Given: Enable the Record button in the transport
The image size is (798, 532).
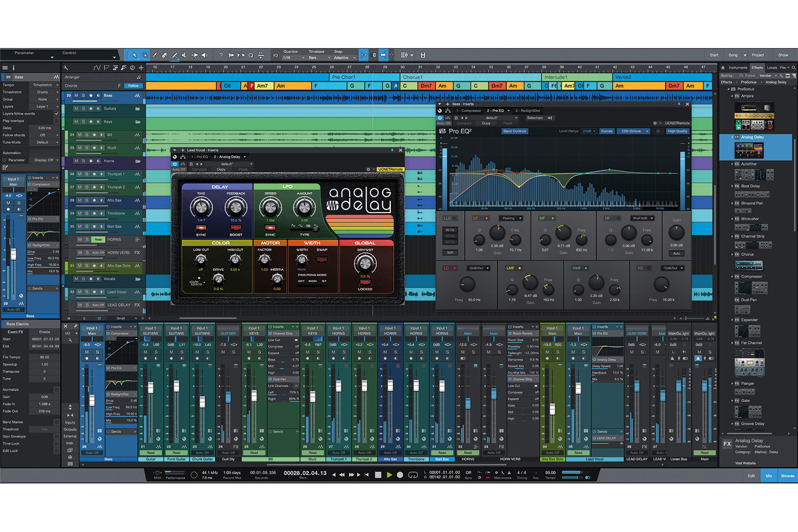Looking at the screenshot, I should [400, 475].
